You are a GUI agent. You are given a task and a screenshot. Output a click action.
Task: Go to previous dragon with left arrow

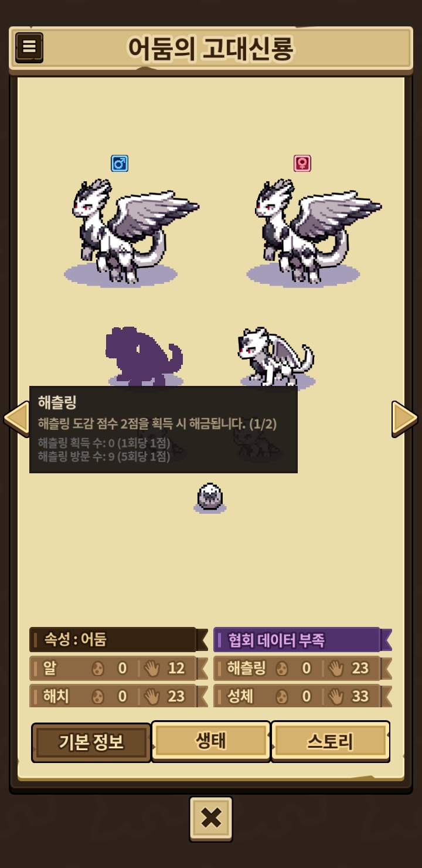coord(16,419)
